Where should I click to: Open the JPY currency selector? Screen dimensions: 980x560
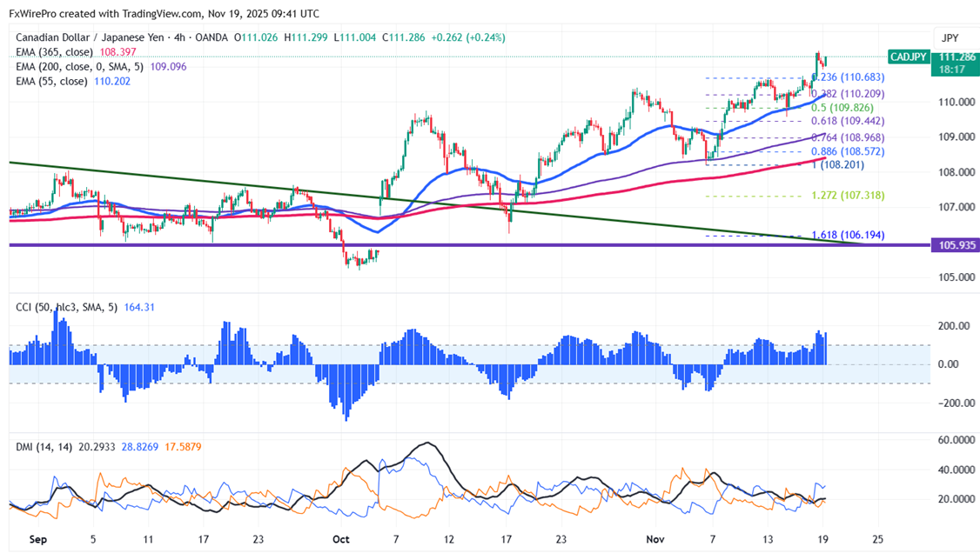[x=950, y=38]
